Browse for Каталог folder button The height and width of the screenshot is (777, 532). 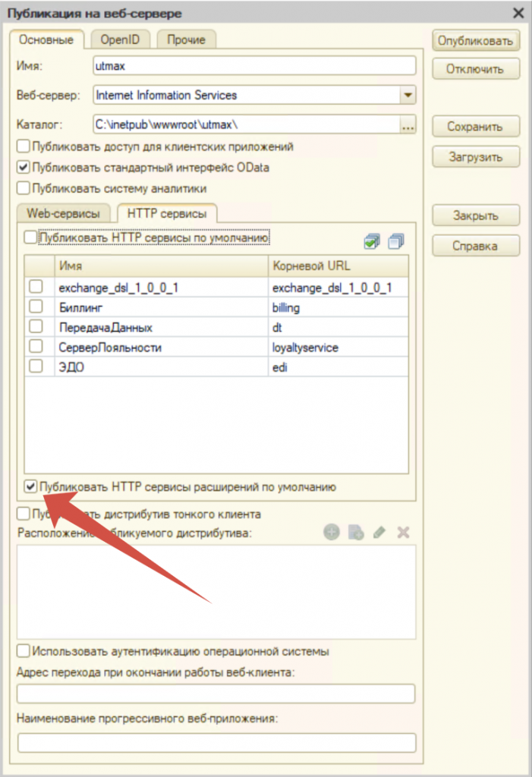(408, 124)
